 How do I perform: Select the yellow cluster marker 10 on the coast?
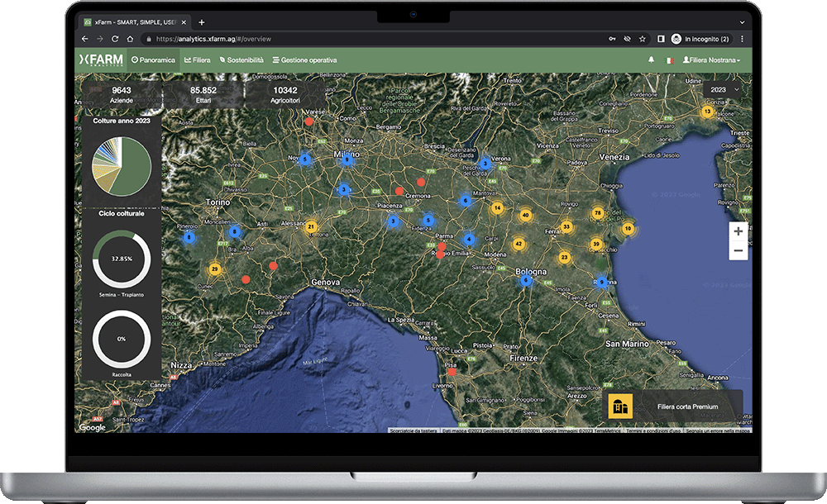(x=628, y=229)
